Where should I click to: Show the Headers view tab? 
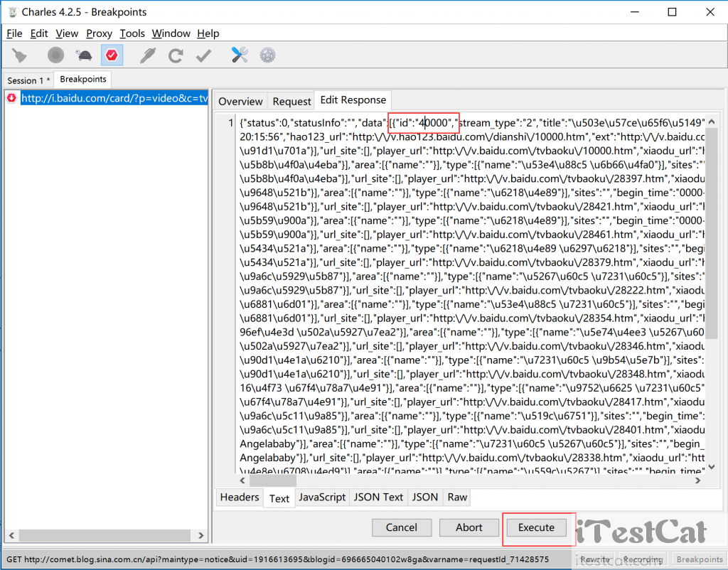click(239, 498)
